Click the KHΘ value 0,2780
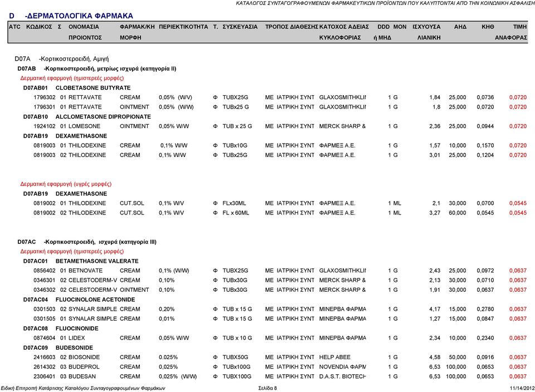 (485, 309)
